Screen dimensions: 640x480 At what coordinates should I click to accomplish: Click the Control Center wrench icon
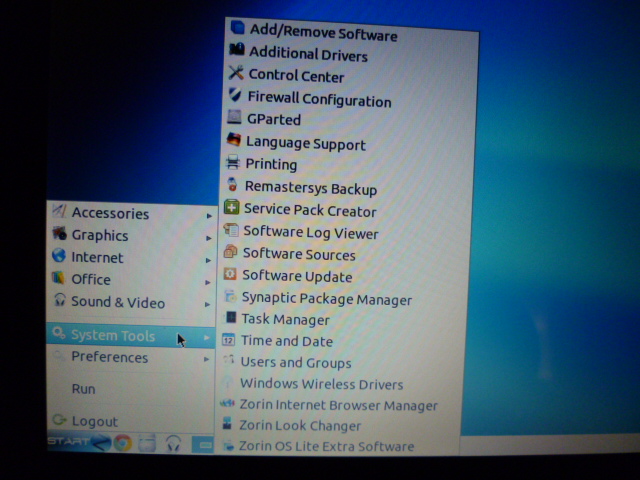click(236, 73)
